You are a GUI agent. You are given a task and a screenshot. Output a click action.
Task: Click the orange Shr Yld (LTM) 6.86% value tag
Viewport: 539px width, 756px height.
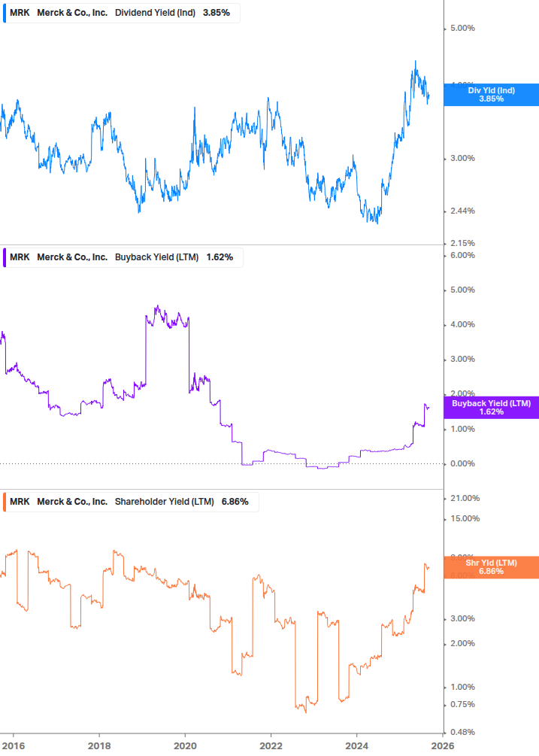[492, 567]
